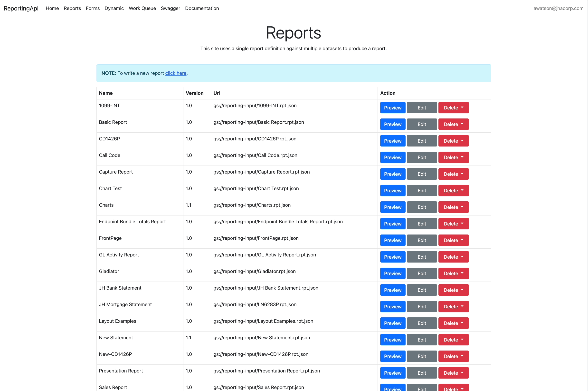Screen dimensions: 588x391
Task: Open Delete dropdown for Gladiator report
Action: [x=453, y=274]
